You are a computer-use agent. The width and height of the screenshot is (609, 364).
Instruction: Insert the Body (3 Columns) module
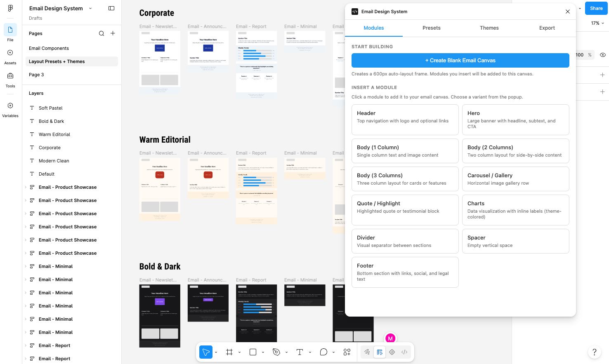pos(405,179)
